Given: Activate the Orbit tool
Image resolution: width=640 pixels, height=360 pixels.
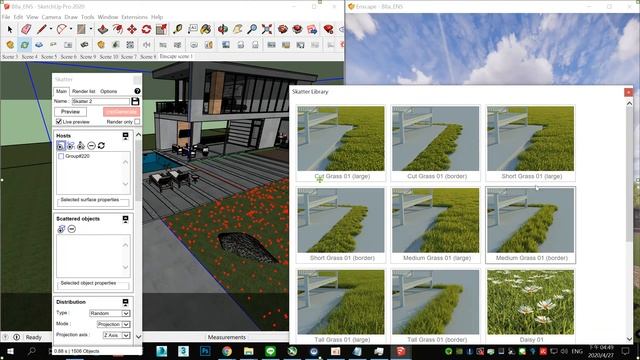Looking at the screenshot, I should pos(223,29).
